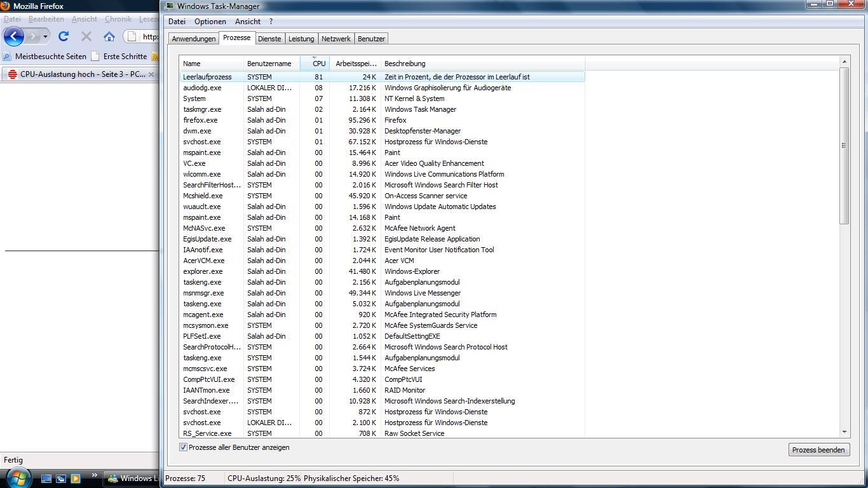This screenshot has width=868, height=488.
Task: Click the Task-Manager title bar icon
Action: (169, 6)
